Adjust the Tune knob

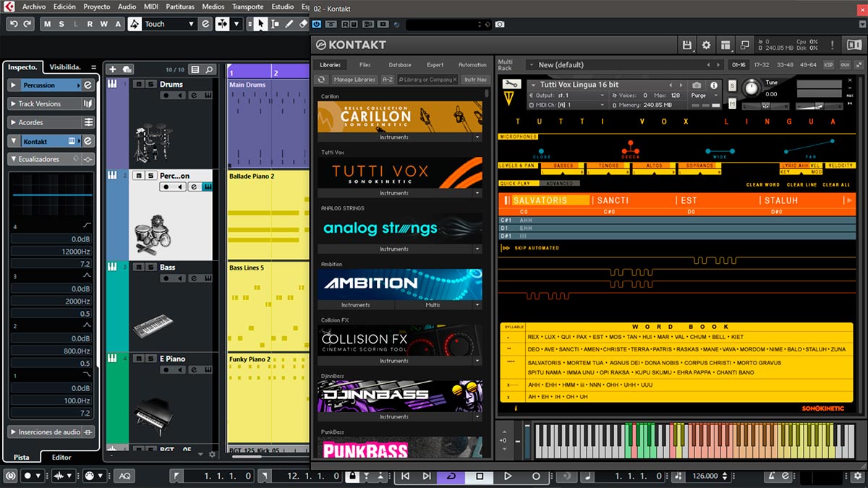752,88
